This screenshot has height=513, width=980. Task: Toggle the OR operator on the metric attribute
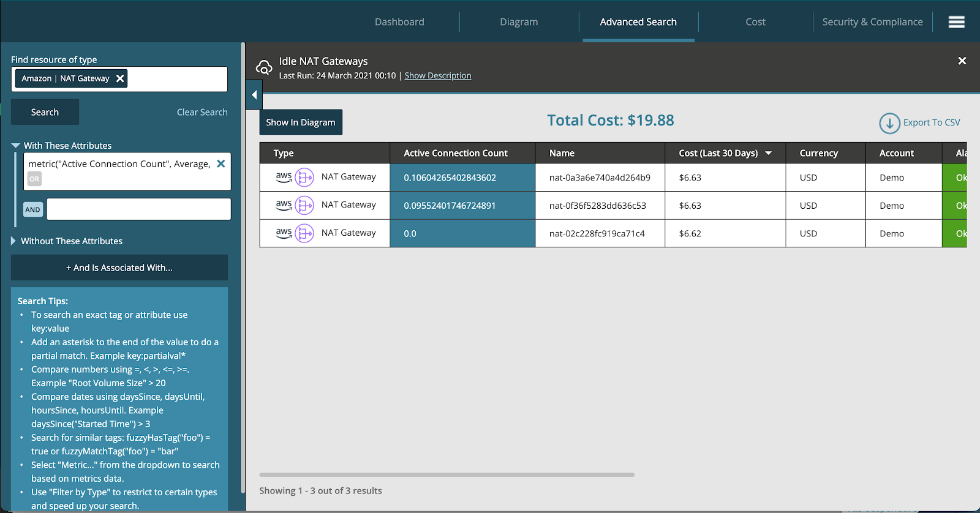coord(34,179)
